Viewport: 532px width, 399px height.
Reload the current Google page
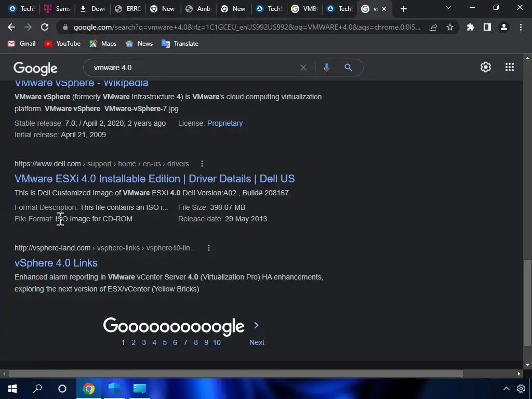pos(45,27)
